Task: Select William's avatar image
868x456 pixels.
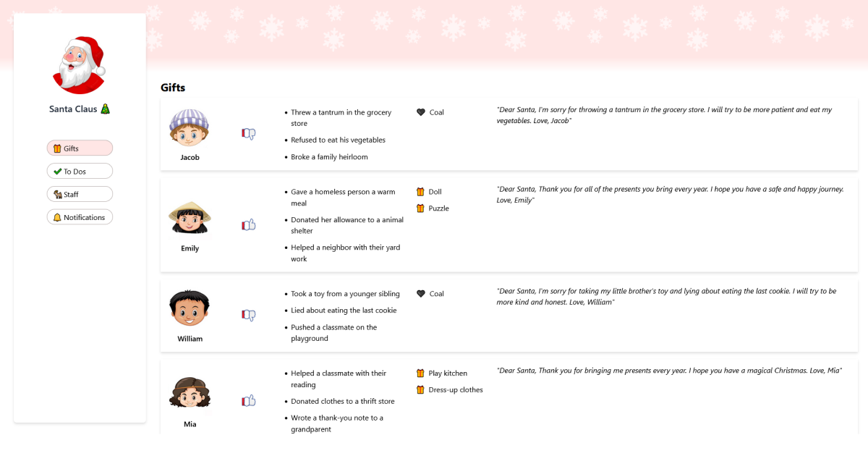Action: pos(190,309)
